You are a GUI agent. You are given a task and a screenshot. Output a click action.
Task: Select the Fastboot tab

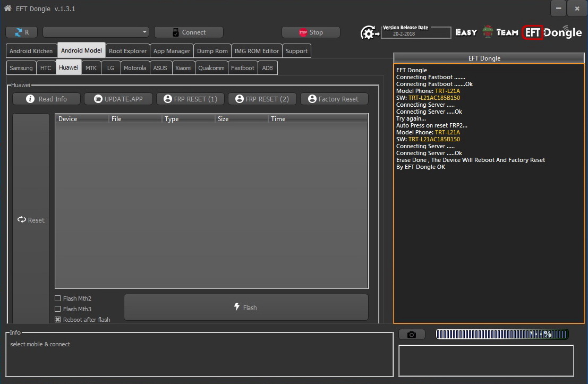point(243,68)
